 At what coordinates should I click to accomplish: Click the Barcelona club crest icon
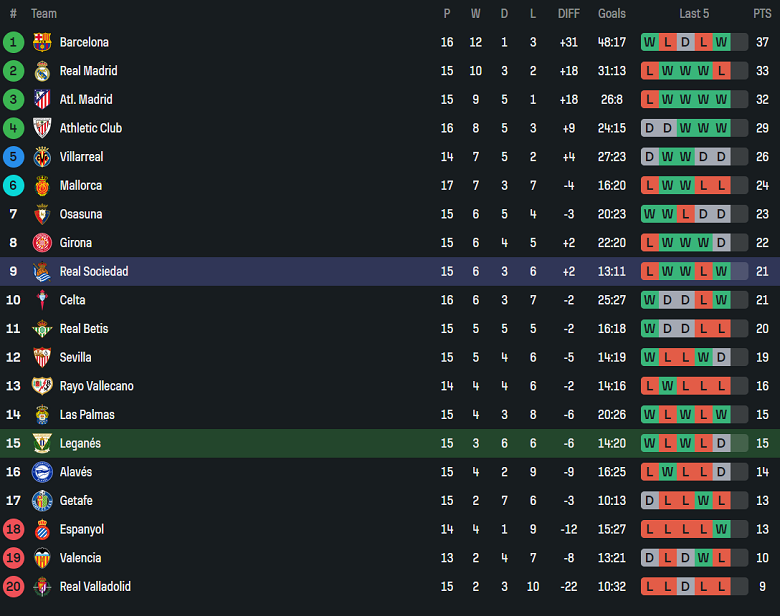41,42
